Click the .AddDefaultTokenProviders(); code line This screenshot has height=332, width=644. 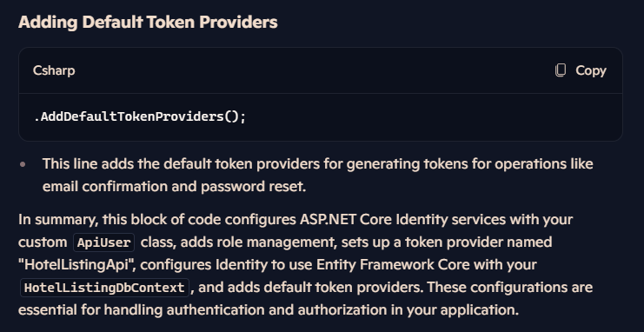[x=140, y=116]
